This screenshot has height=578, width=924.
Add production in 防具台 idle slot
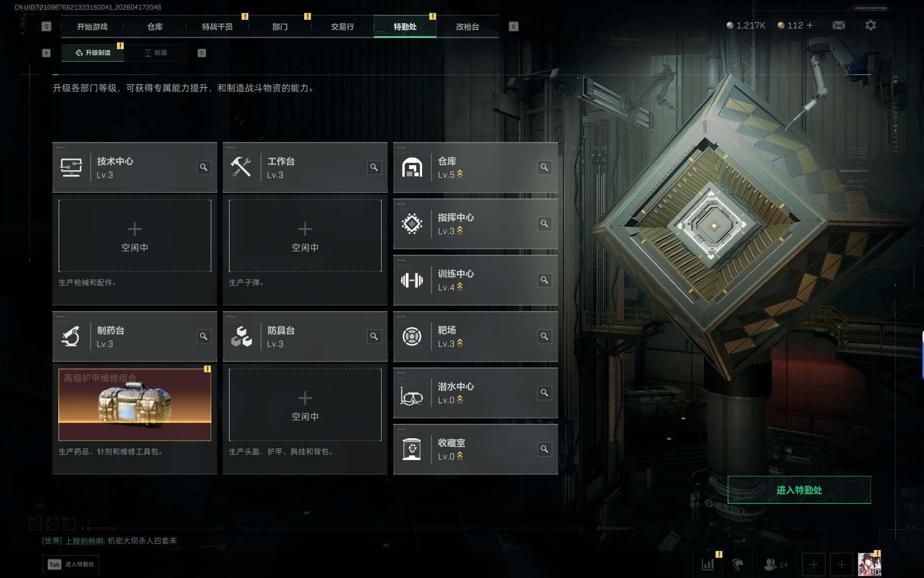point(305,405)
